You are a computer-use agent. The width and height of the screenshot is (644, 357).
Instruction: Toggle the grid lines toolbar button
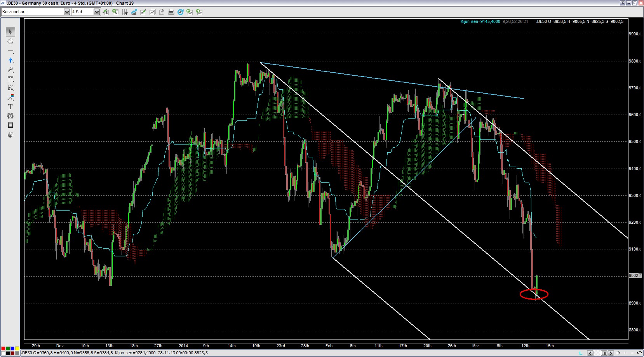pyautogui.click(x=124, y=12)
